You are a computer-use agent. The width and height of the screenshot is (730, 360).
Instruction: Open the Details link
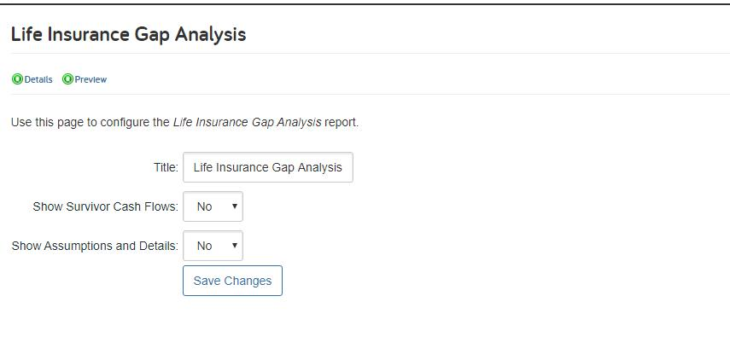point(38,80)
